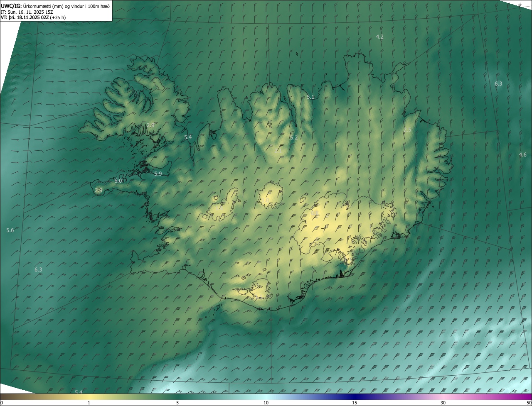
Task: Click the 5.2 value label in North Iceland
Action: coord(294,137)
